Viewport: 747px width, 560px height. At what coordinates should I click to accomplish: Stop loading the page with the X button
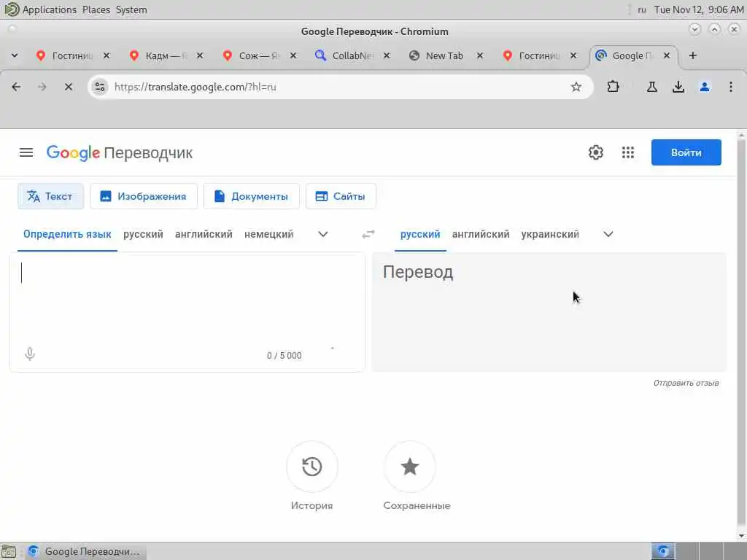pos(69,87)
